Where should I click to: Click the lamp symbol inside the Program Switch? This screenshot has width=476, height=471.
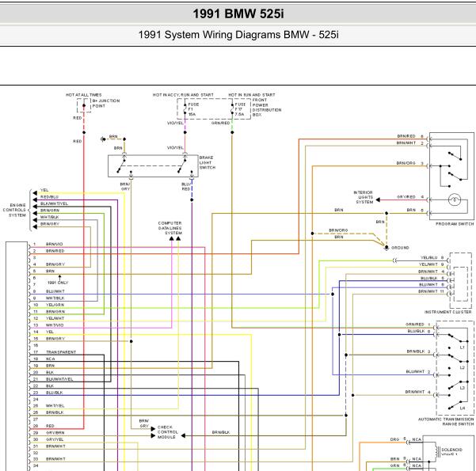[x=455, y=200]
